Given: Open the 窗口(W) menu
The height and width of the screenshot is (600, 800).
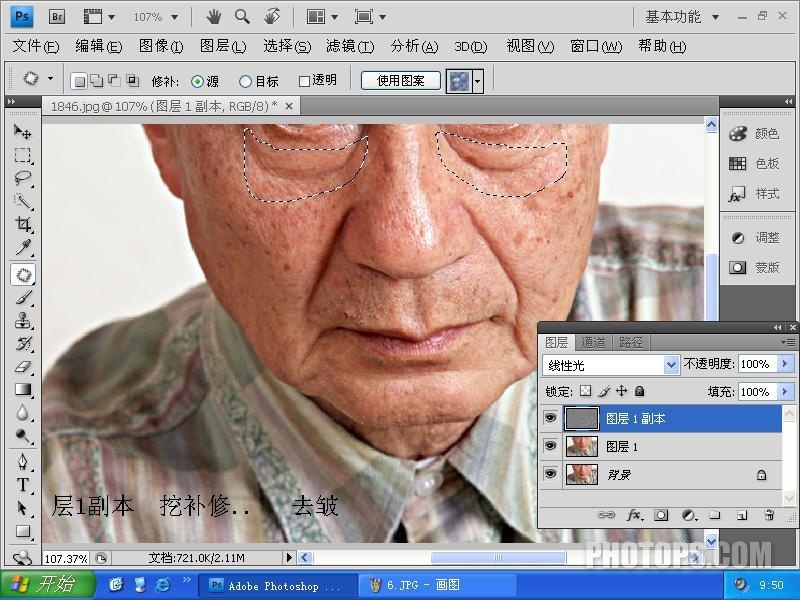Looking at the screenshot, I should pyautogui.click(x=596, y=46).
